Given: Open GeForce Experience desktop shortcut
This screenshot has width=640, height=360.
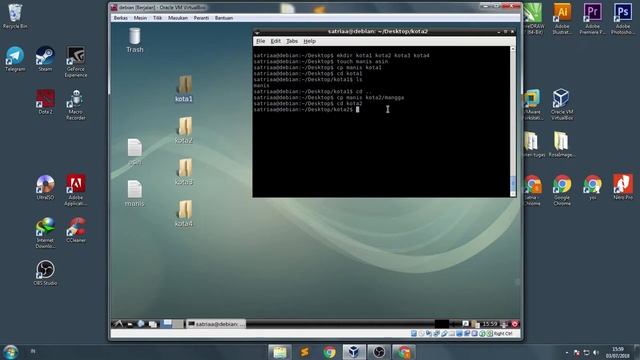Looking at the screenshot, I should click(76, 62).
